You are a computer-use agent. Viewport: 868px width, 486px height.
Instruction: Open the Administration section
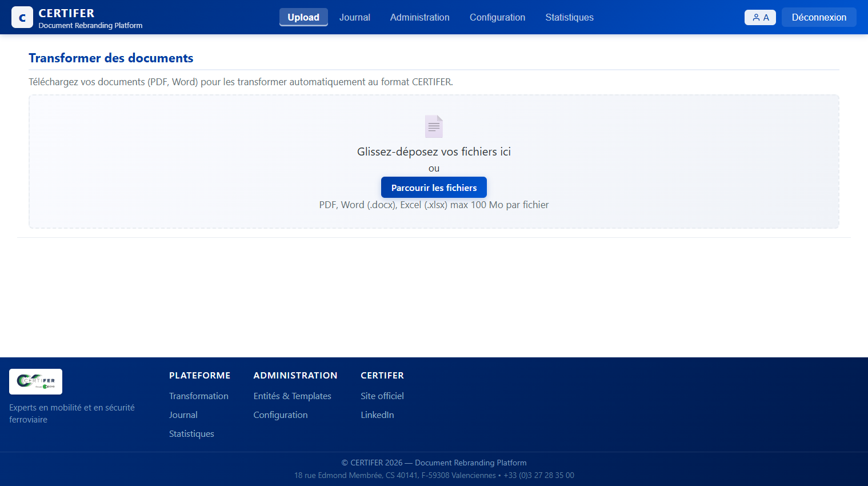pyautogui.click(x=419, y=17)
